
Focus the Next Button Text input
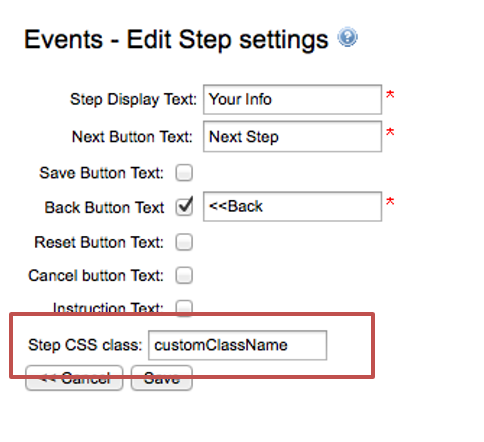292,137
